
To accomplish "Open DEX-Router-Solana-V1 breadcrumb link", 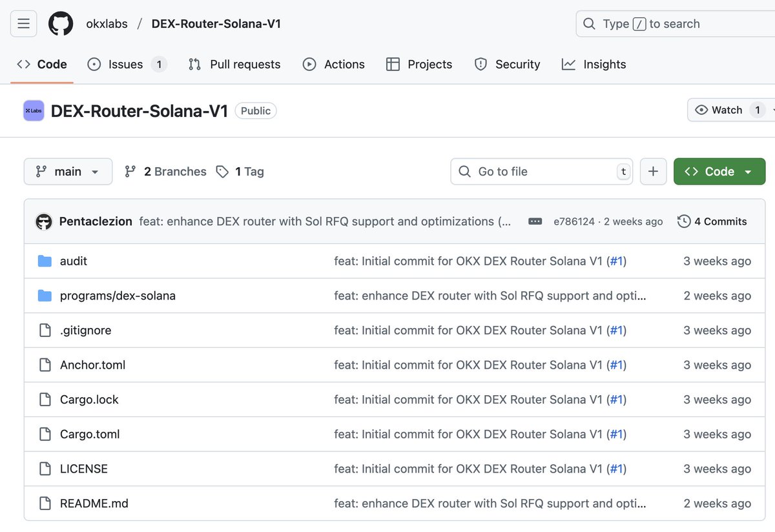I will [216, 24].
